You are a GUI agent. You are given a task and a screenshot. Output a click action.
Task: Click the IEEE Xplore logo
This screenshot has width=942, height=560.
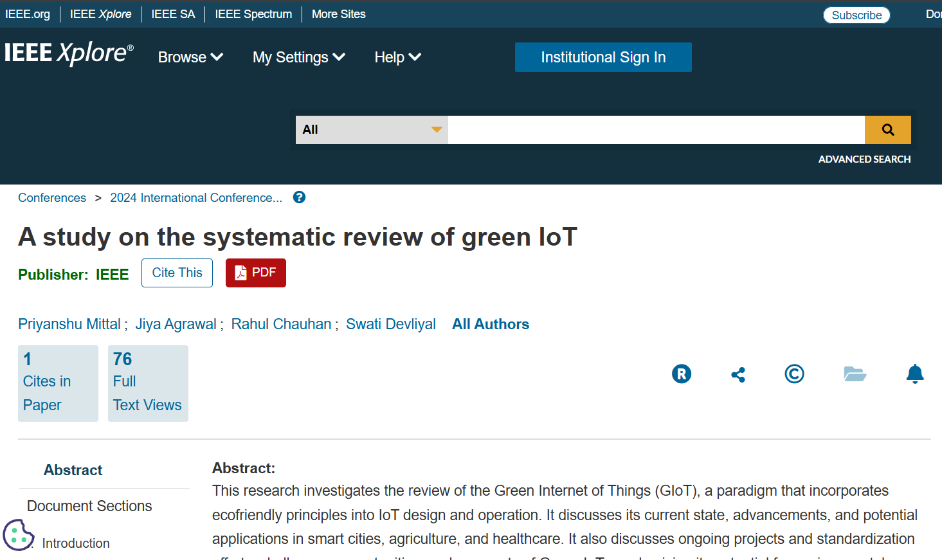pos(69,53)
